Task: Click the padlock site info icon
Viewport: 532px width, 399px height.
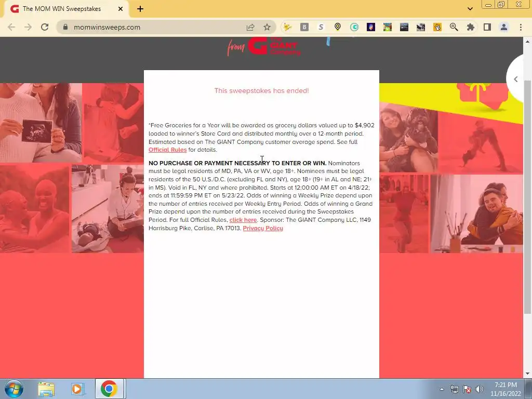Action: point(65,27)
